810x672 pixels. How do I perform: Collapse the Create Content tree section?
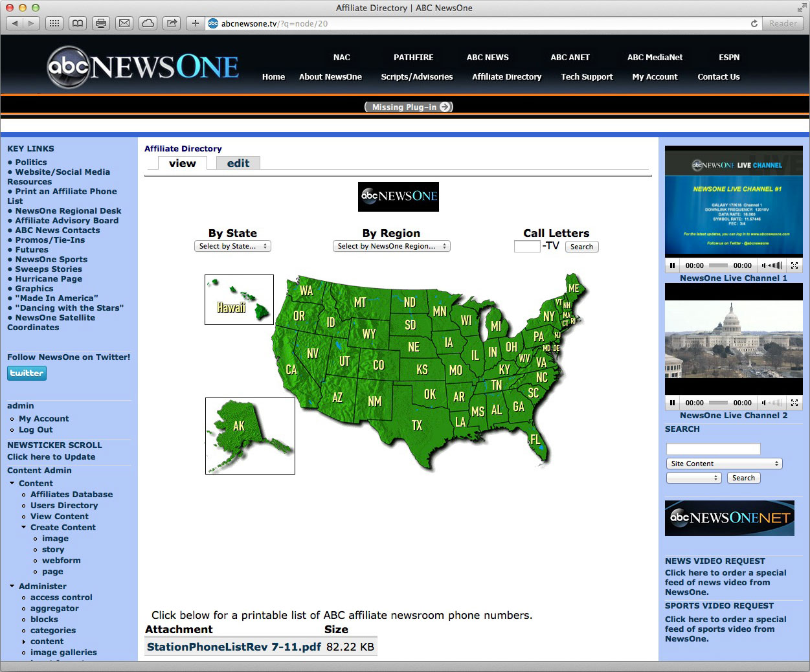coord(24,527)
